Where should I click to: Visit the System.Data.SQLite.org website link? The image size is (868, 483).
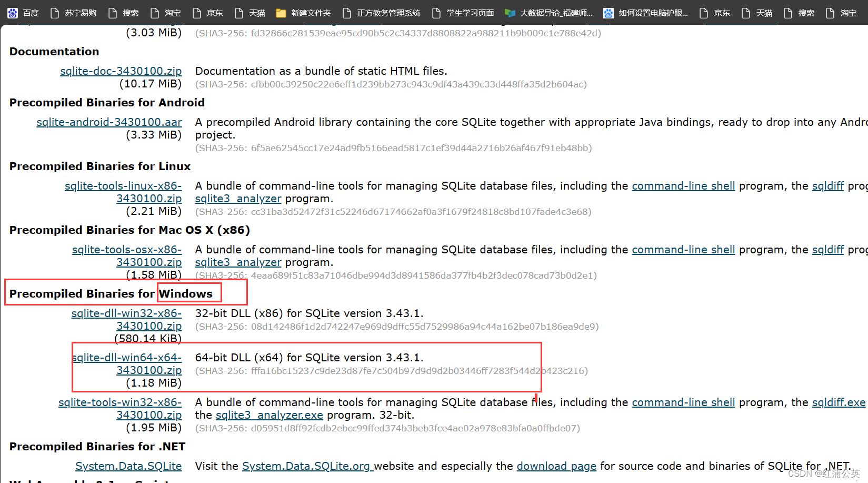[x=307, y=466]
